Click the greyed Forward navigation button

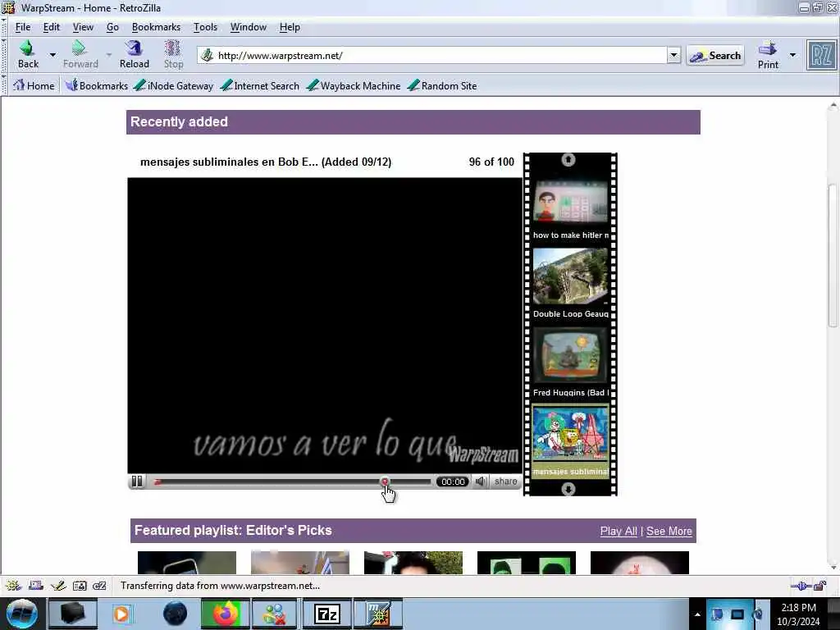tap(80, 55)
